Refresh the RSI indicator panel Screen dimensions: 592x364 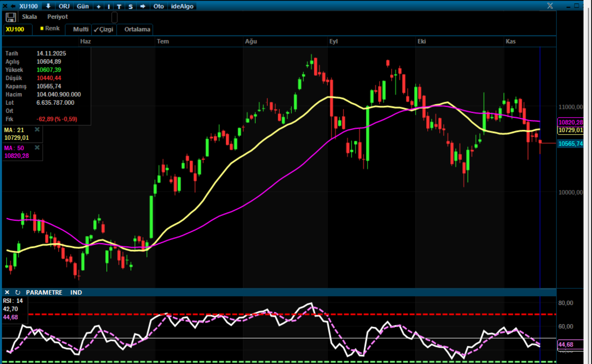coord(18,293)
